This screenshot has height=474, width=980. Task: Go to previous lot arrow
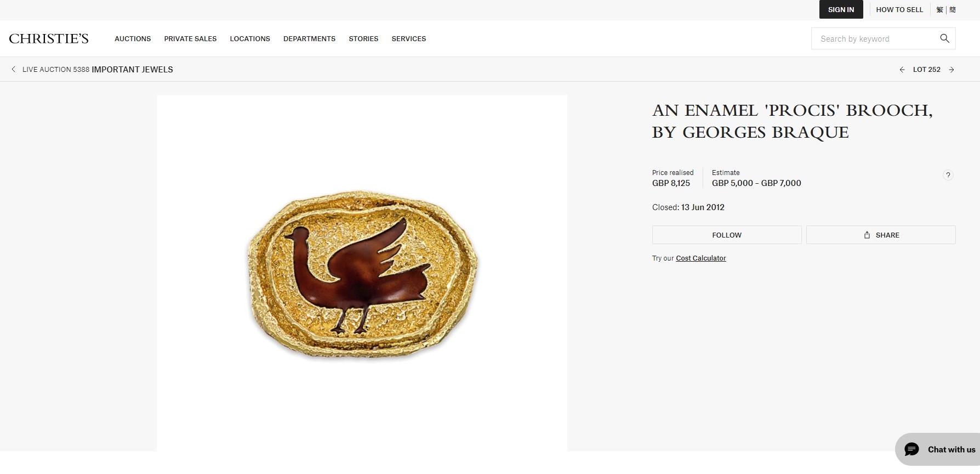pyautogui.click(x=902, y=70)
